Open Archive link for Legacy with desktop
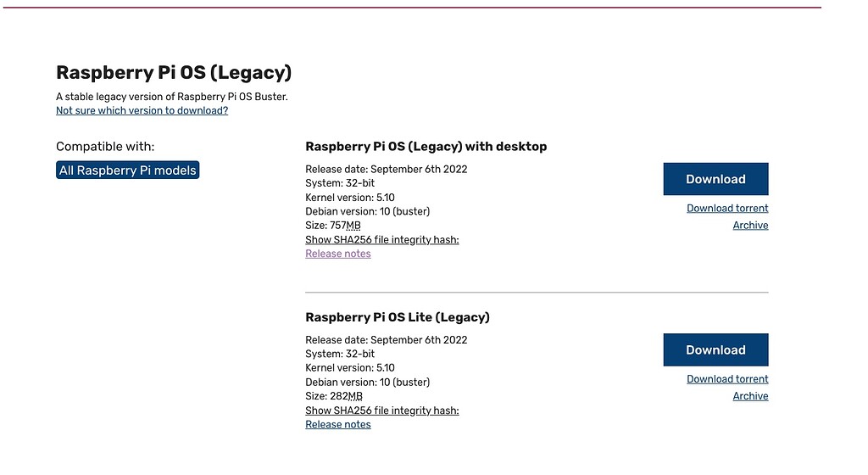Screen dimensions: 868x475 pyautogui.click(x=750, y=225)
